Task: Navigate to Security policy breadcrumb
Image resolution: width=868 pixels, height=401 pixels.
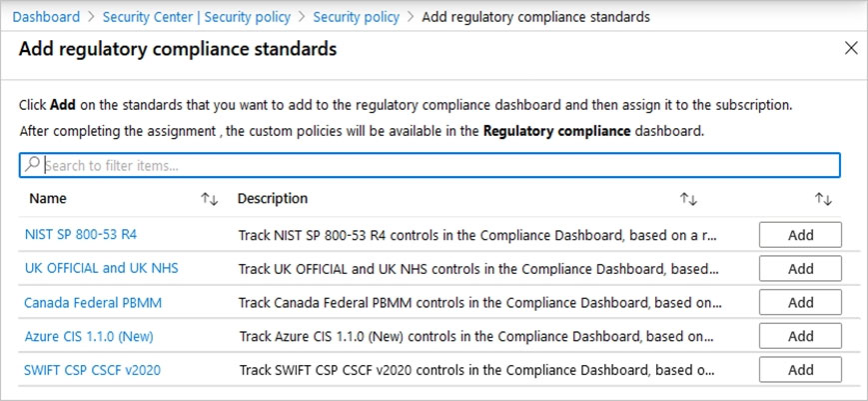Action: (x=356, y=17)
